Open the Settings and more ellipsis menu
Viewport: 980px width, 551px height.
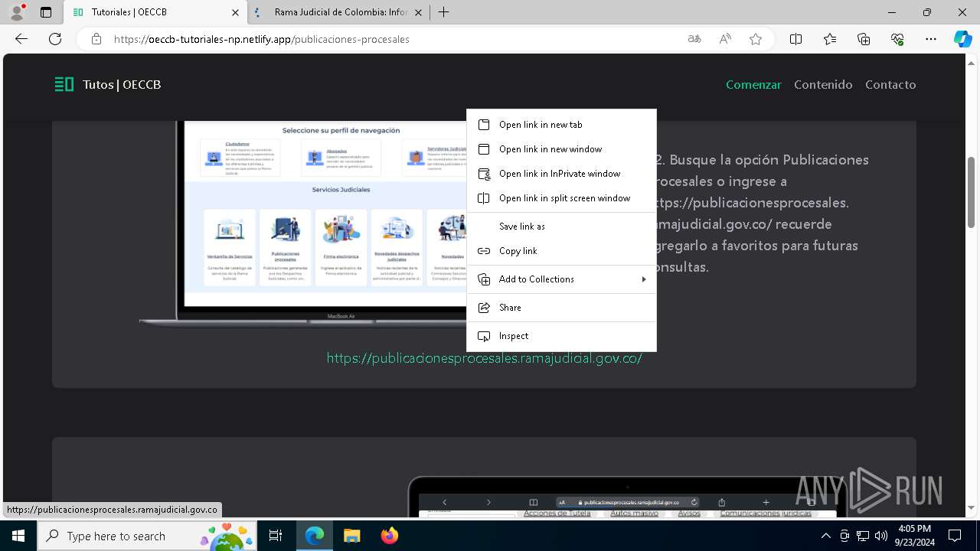click(931, 39)
